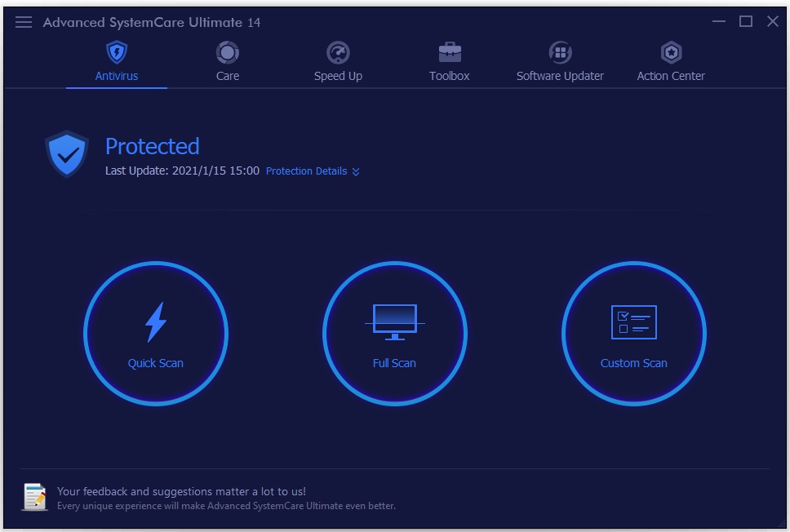Start a Quick Scan via its label

(x=156, y=363)
